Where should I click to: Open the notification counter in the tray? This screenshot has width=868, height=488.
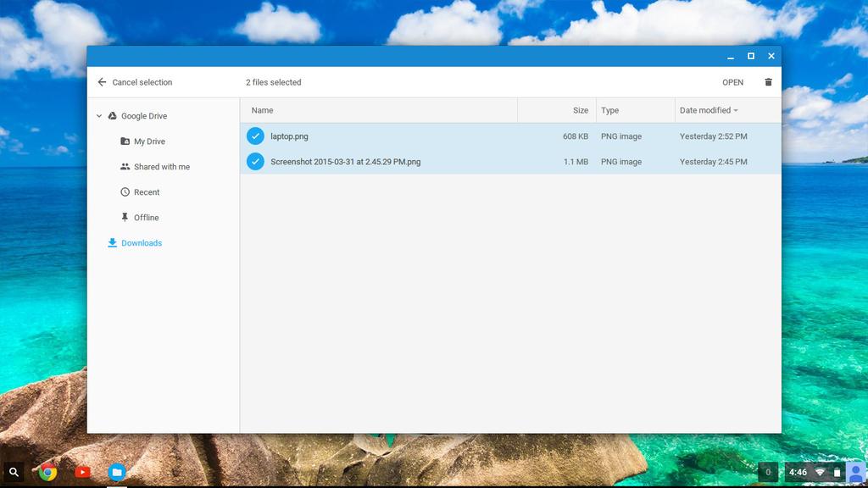point(768,473)
